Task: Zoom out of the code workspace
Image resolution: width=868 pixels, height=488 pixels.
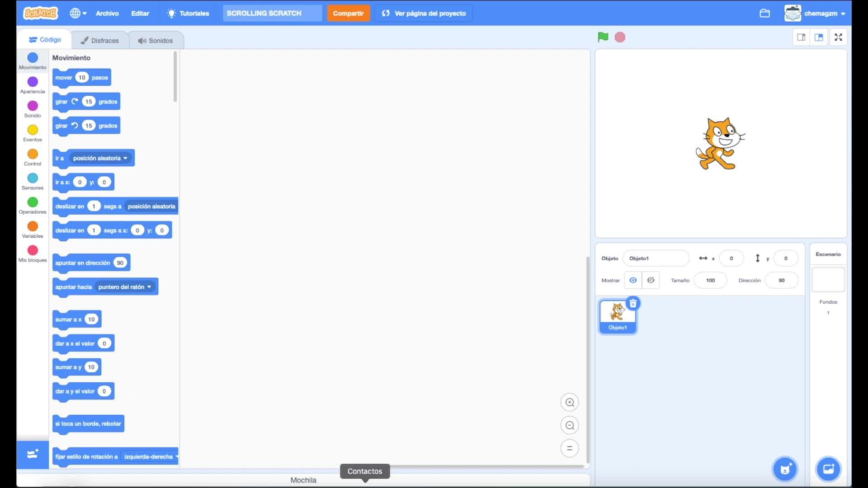Action: pyautogui.click(x=570, y=425)
